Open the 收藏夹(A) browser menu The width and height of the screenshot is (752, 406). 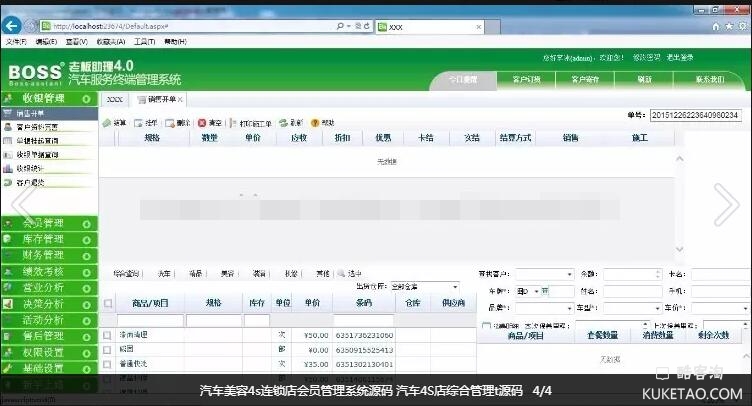click(111, 42)
